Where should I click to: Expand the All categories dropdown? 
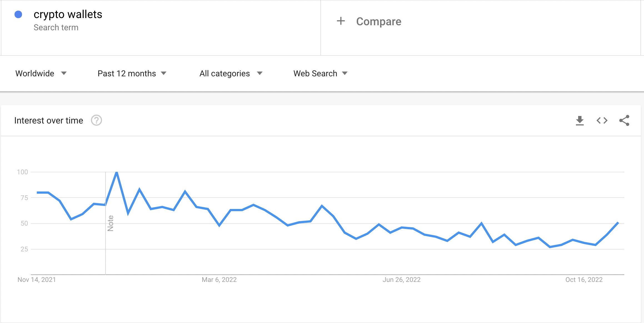(231, 74)
